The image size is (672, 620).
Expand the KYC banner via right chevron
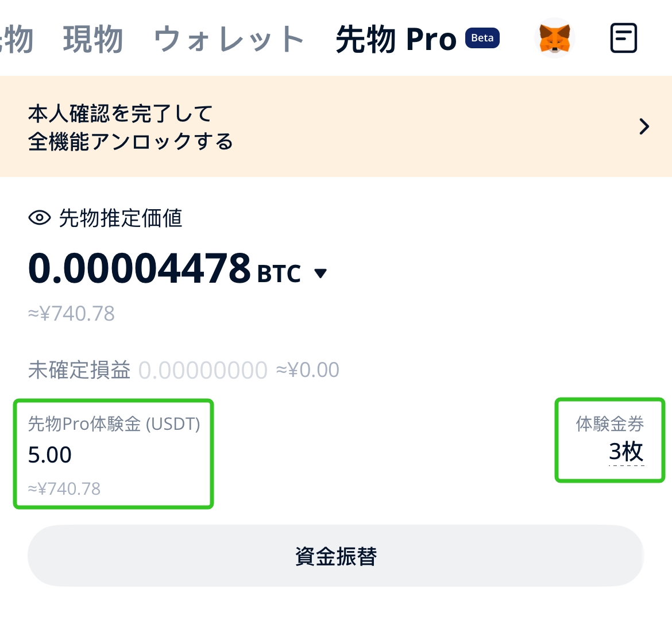[644, 126]
